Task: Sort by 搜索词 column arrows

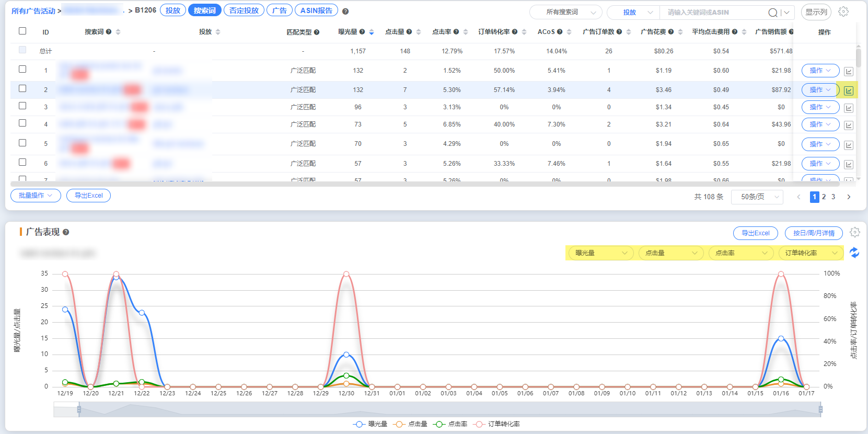Action: click(118, 32)
